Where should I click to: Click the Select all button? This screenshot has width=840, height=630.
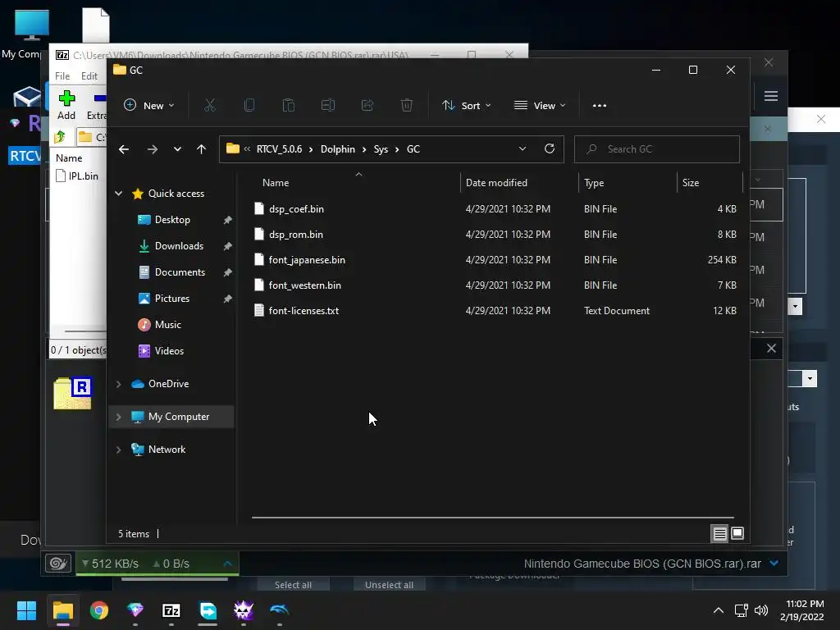tap(293, 585)
